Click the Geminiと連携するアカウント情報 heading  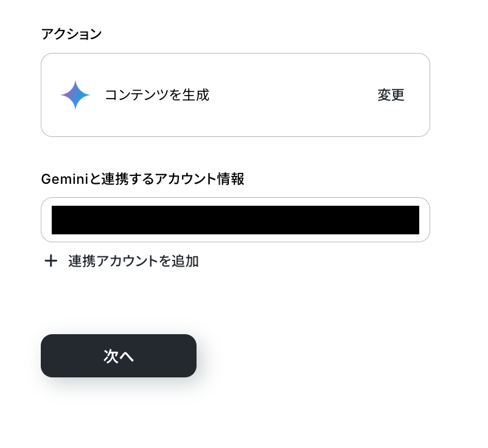click(142, 180)
